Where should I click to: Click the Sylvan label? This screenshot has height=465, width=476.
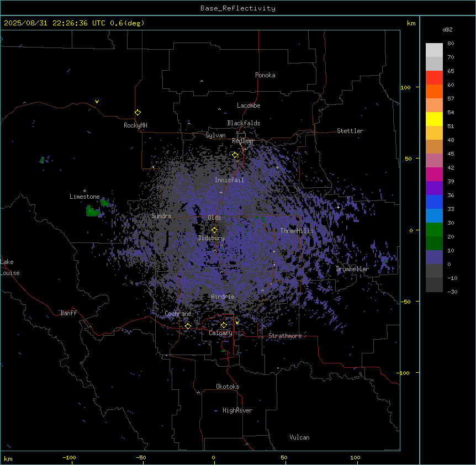(x=215, y=135)
